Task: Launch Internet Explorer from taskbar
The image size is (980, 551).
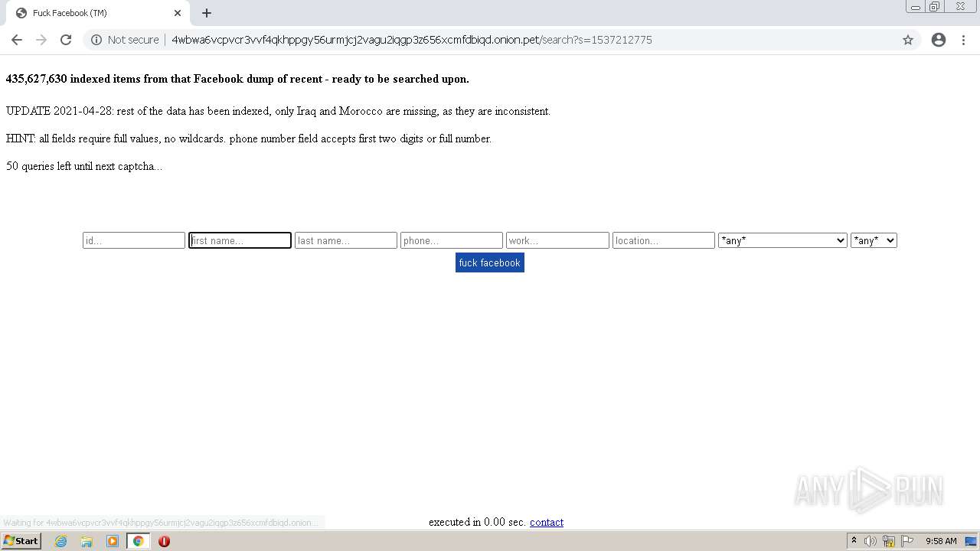Action: point(61,541)
